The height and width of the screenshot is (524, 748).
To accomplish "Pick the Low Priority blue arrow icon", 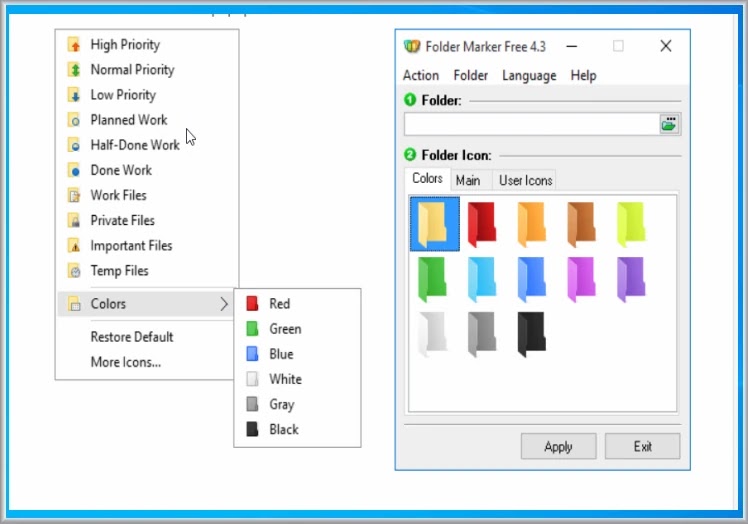I will [74, 95].
